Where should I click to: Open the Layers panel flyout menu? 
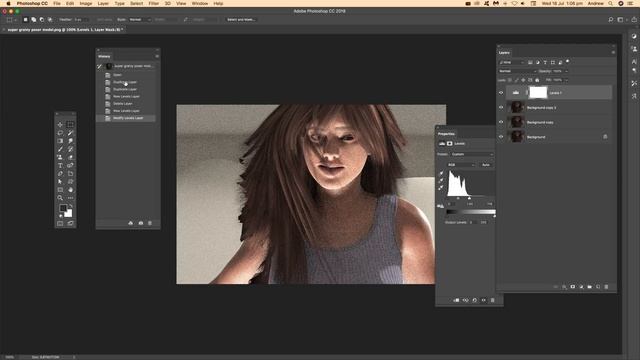[x=613, y=52]
